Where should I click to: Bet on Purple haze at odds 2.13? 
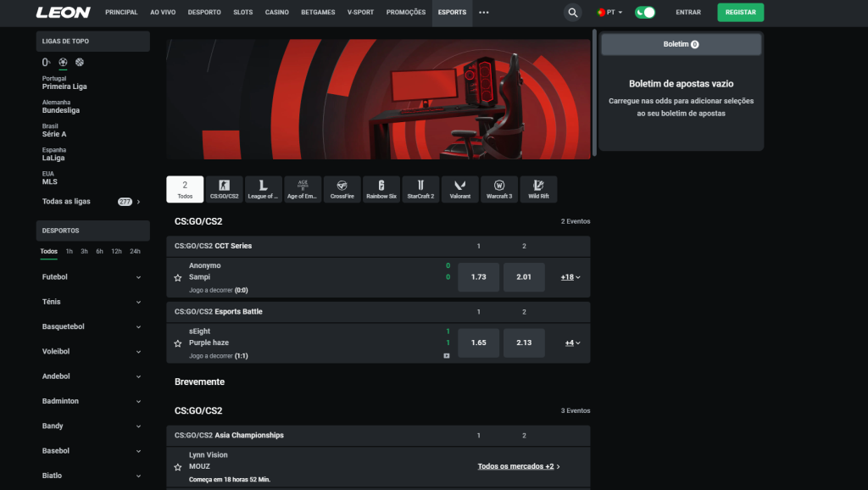[524, 342]
